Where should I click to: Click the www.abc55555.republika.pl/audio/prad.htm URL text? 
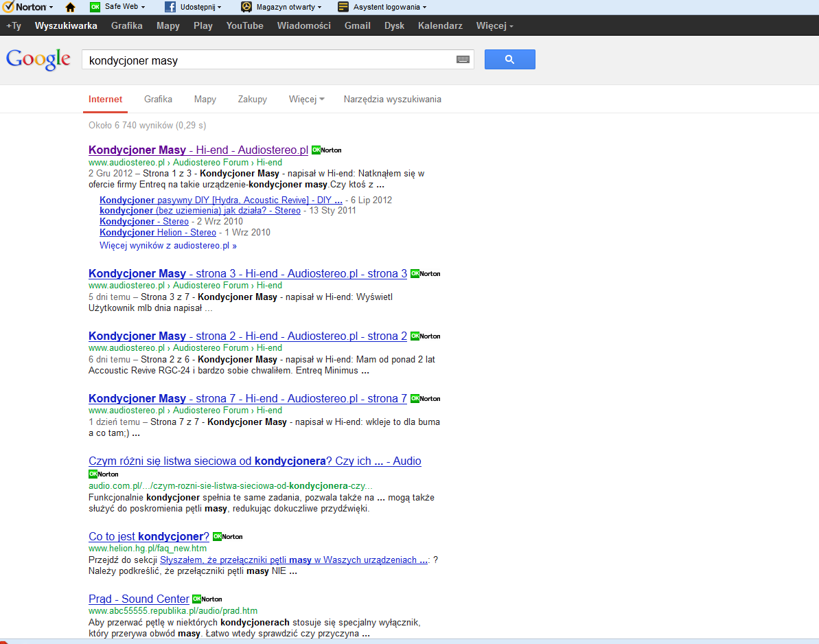click(x=173, y=611)
